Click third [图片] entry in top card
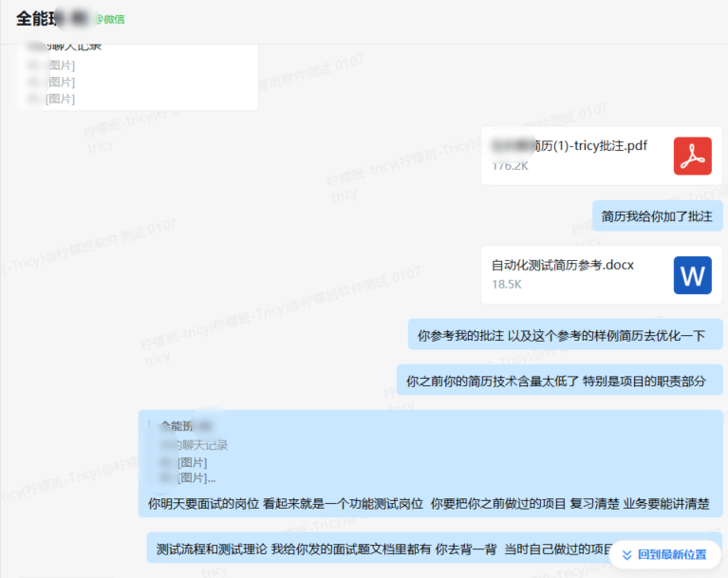This screenshot has height=578, width=728. (x=61, y=99)
